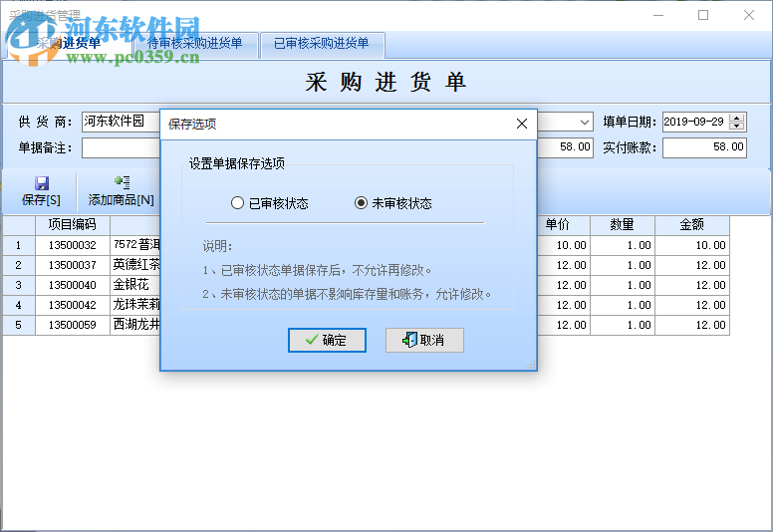
Task: Close the 保存选项 dialog
Action: click(x=522, y=124)
